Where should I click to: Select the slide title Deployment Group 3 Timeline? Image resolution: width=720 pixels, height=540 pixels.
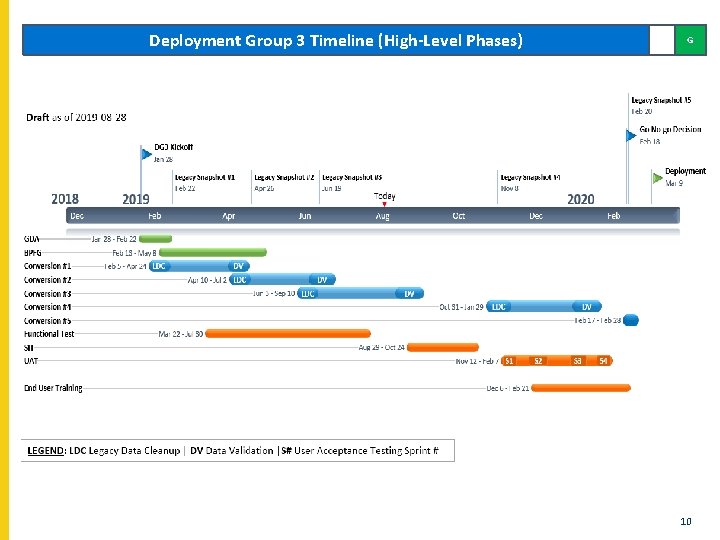[336, 40]
